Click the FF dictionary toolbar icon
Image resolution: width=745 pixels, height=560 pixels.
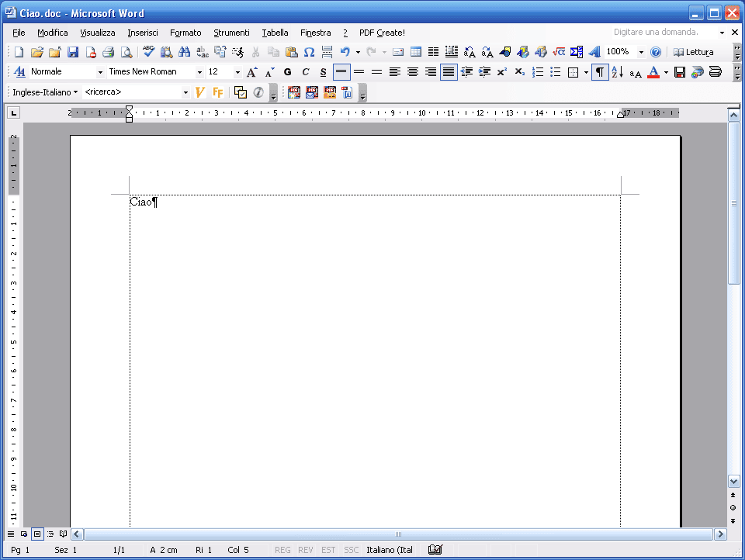click(x=218, y=92)
